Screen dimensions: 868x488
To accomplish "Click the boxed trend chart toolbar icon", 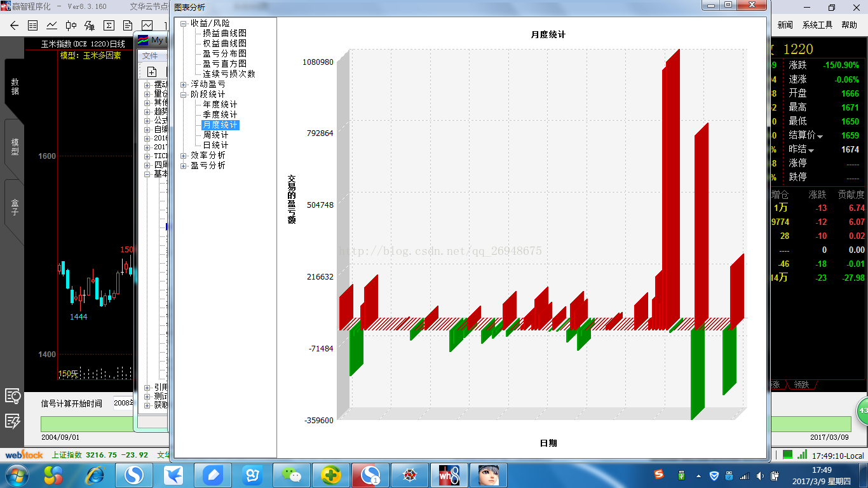I will (x=147, y=25).
